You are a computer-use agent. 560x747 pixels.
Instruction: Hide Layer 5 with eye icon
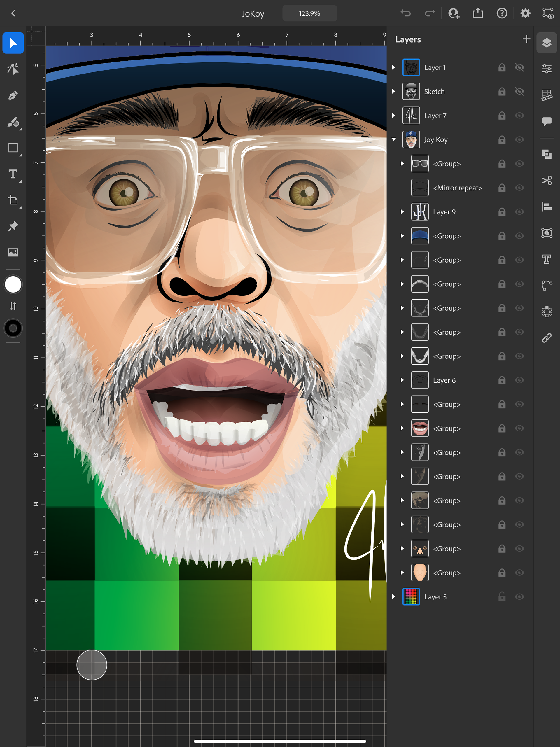click(519, 597)
